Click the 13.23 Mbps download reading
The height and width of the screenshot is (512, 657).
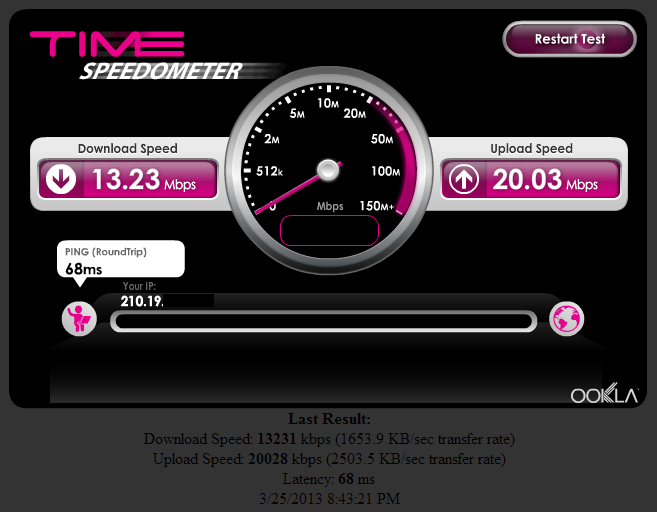[144, 180]
